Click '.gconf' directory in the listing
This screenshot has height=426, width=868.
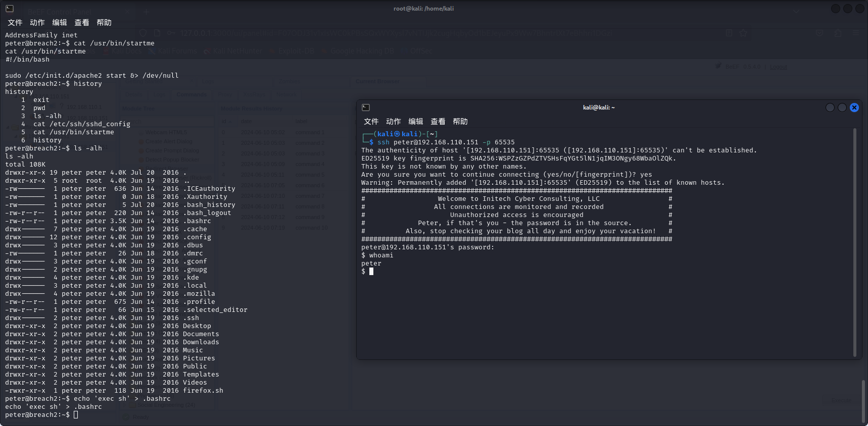195,261
